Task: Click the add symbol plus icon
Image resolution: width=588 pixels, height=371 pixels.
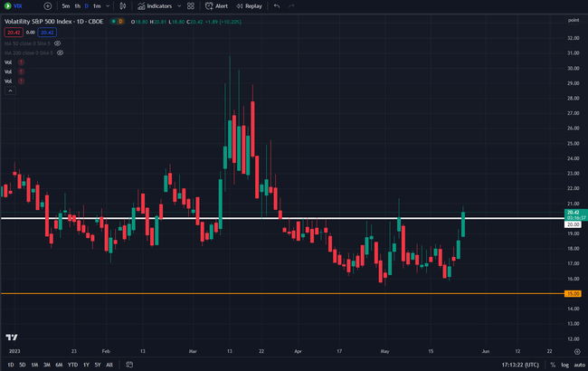Action: [x=46, y=5]
